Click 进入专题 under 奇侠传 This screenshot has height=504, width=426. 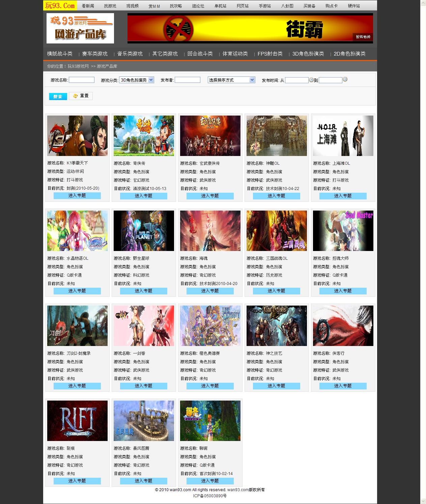point(144,196)
